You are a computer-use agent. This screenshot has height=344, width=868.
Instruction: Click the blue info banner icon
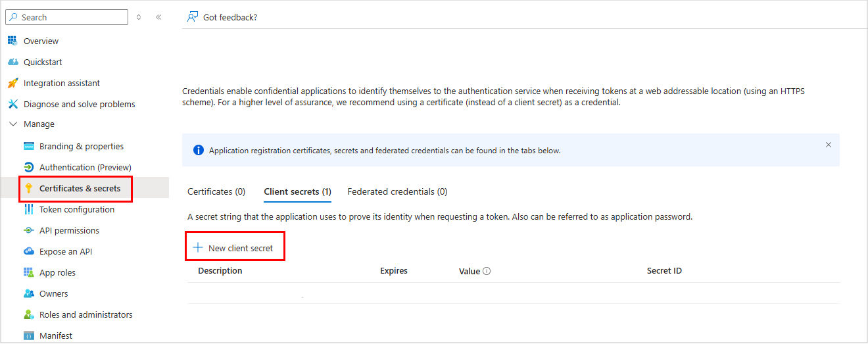199,150
